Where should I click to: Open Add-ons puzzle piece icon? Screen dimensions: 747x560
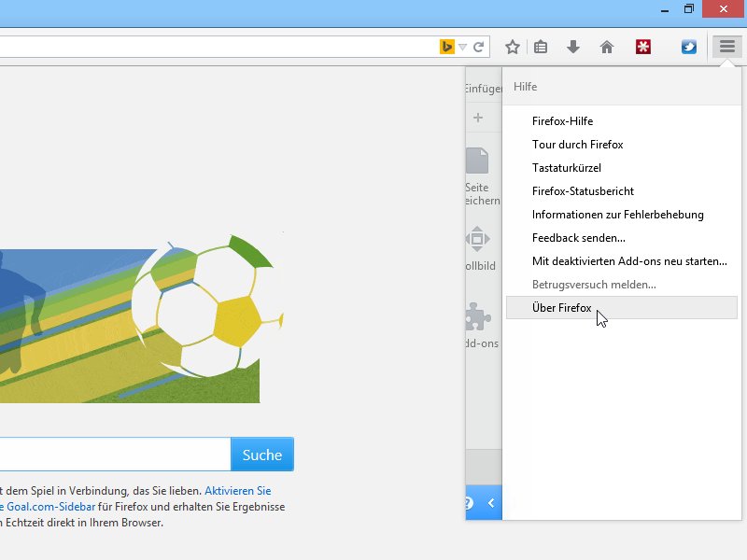(478, 316)
